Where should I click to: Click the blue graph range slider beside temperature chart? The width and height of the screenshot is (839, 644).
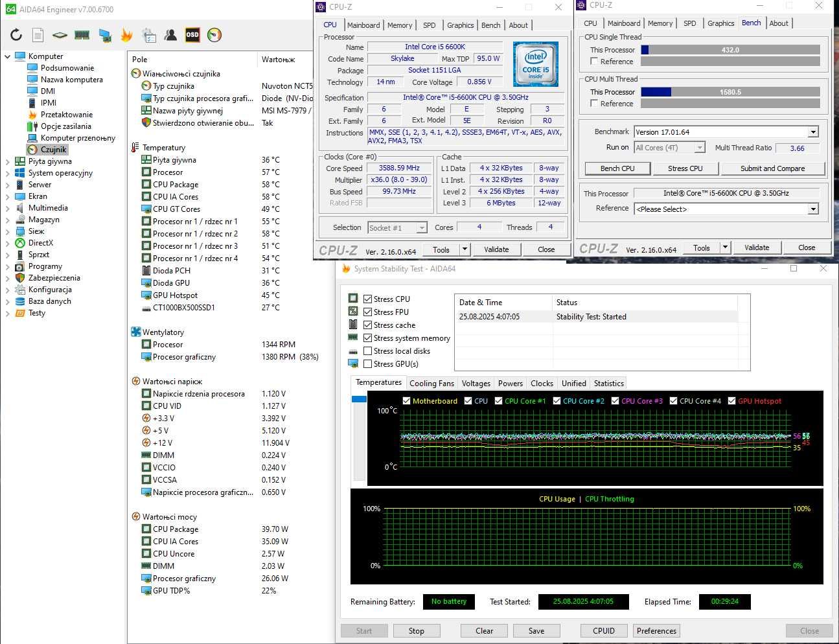click(x=359, y=399)
